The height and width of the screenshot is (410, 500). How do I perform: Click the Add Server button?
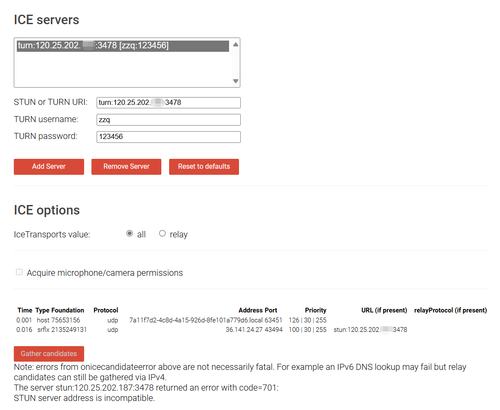pos(49,167)
